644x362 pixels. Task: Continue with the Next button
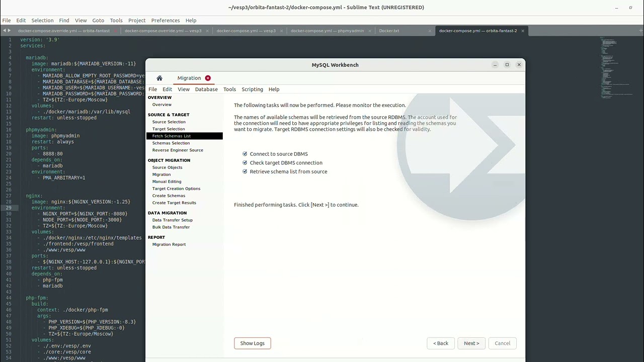(471, 343)
